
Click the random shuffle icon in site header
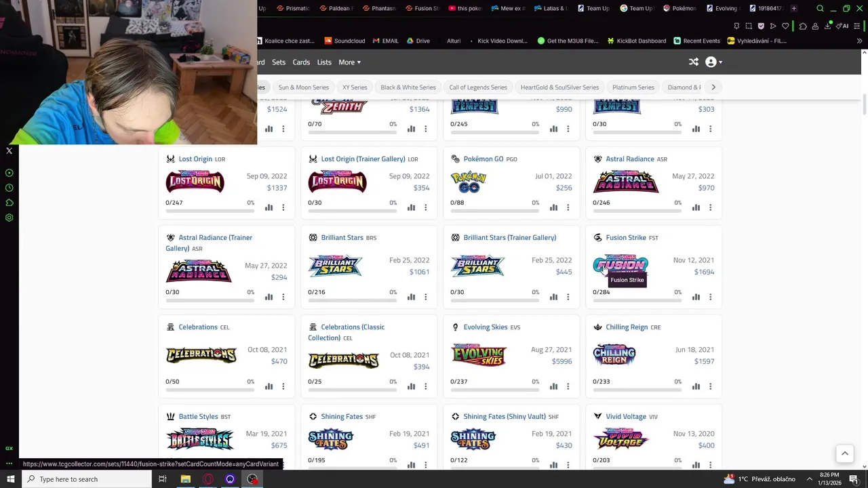[694, 62]
